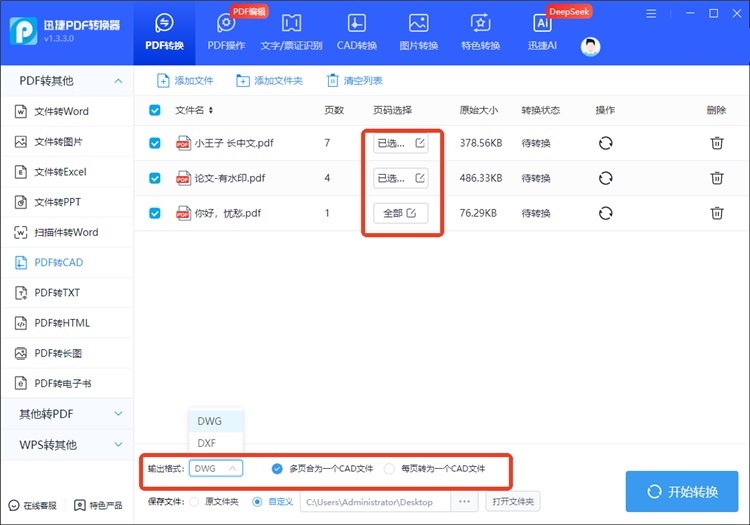Select 文件转Word in sidebar
Viewport: 750px width, 525px height.
[67, 111]
